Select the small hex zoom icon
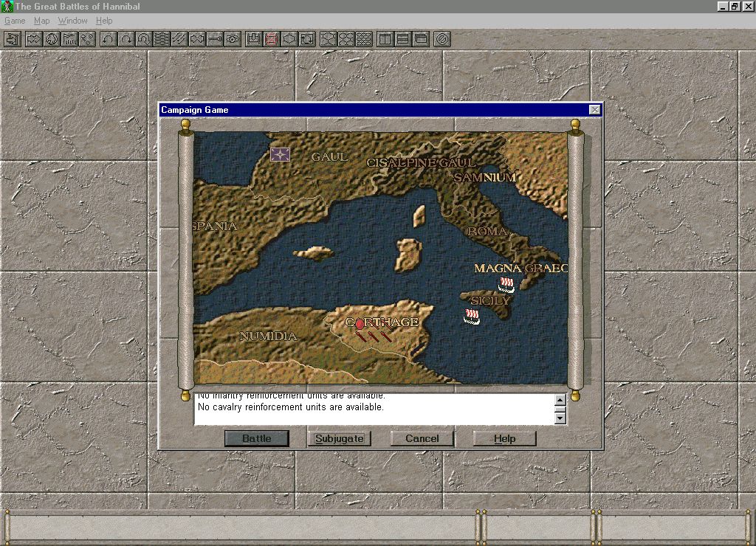This screenshot has height=546, width=756. click(x=364, y=39)
